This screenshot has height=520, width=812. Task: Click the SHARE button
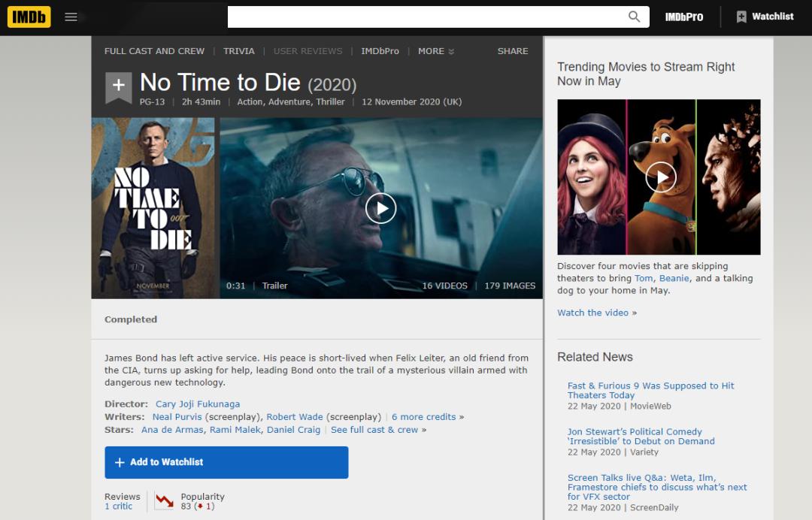[513, 51]
